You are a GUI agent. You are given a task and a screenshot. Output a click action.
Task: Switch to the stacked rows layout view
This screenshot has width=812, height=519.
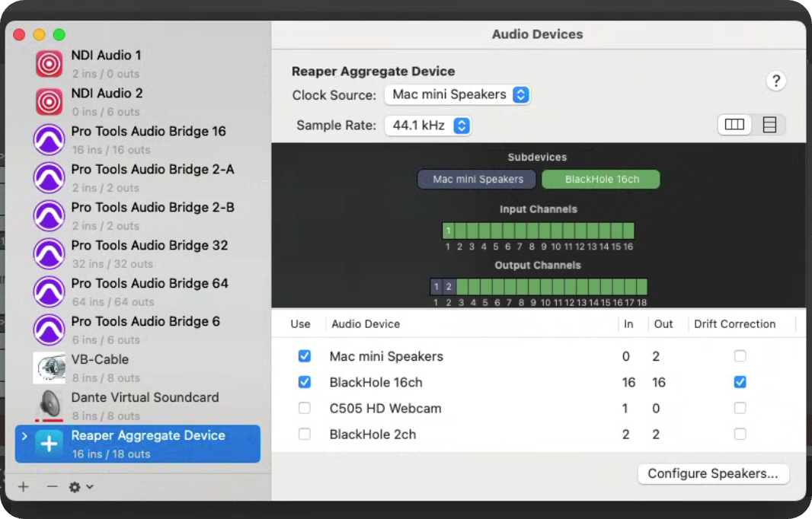769,125
